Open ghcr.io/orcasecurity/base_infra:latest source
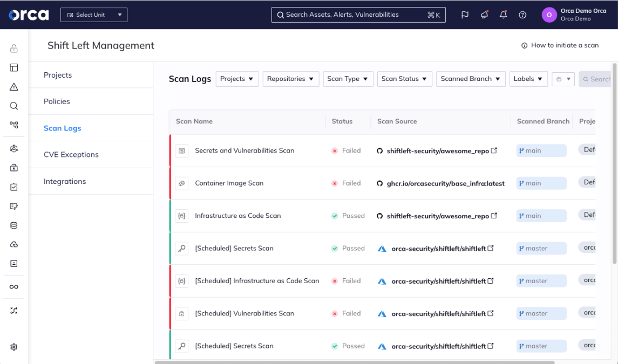 point(445,183)
